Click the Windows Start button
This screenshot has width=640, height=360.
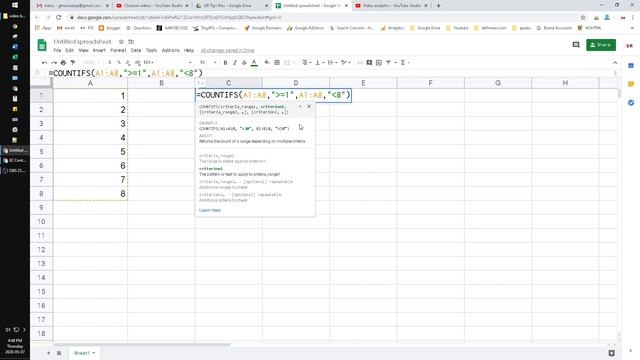click(15, 5)
